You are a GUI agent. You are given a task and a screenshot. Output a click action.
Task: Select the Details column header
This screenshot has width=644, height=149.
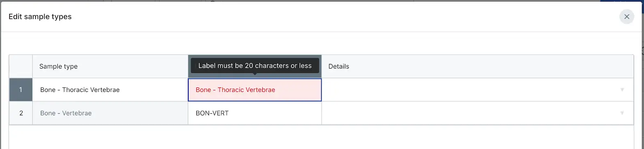pos(477,66)
